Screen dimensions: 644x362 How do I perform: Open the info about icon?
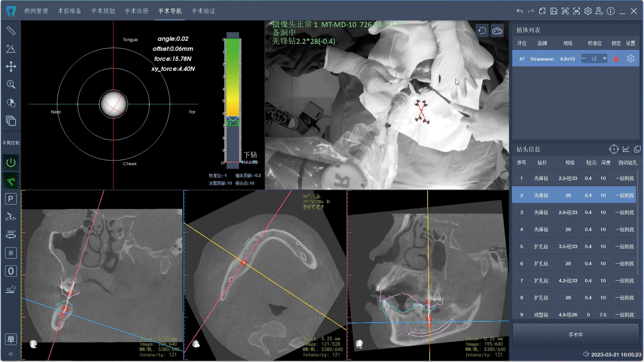tap(611, 11)
